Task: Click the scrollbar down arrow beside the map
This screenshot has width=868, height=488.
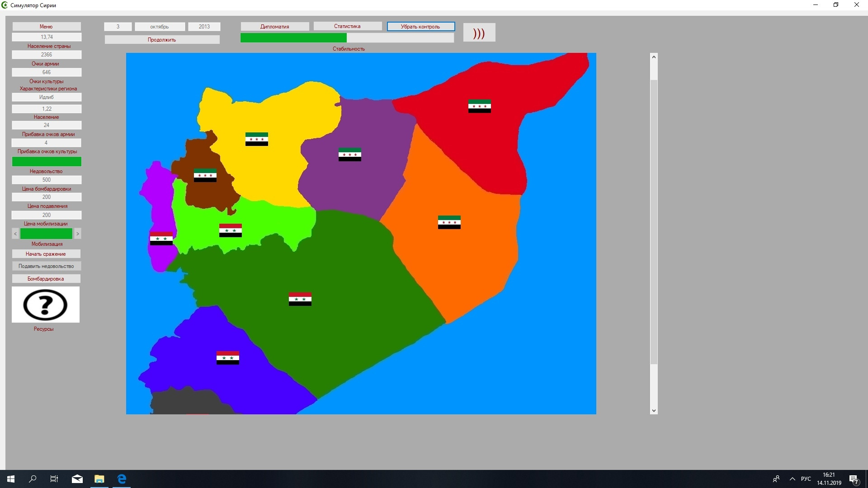Action: (654, 411)
